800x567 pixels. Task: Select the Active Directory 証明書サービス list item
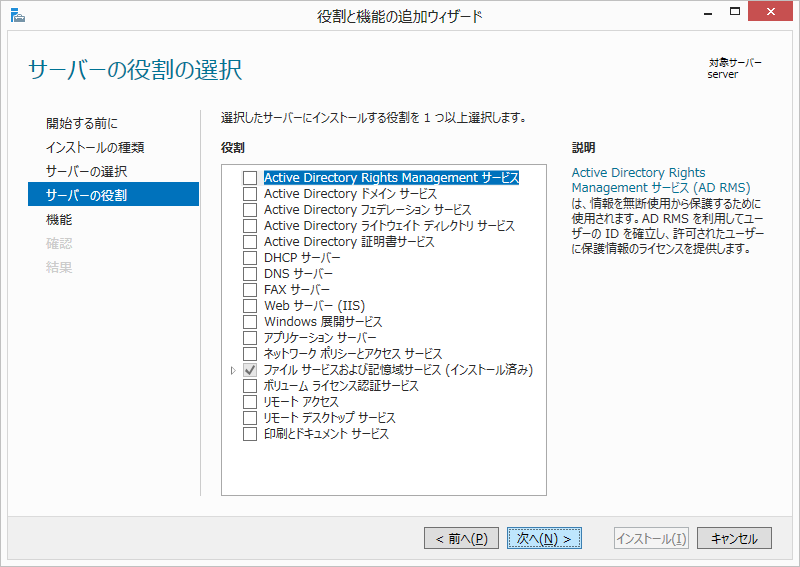(349, 242)
